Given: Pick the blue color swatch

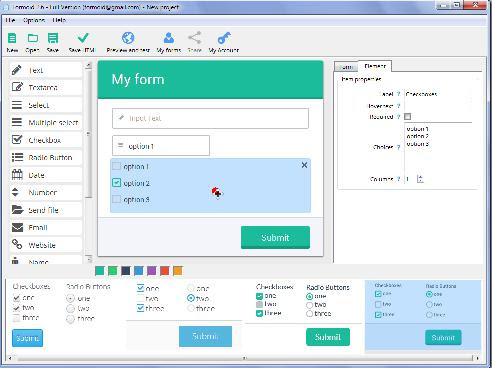Looking at the screenshot, I should pyautogui.click(x=139, y=271).
